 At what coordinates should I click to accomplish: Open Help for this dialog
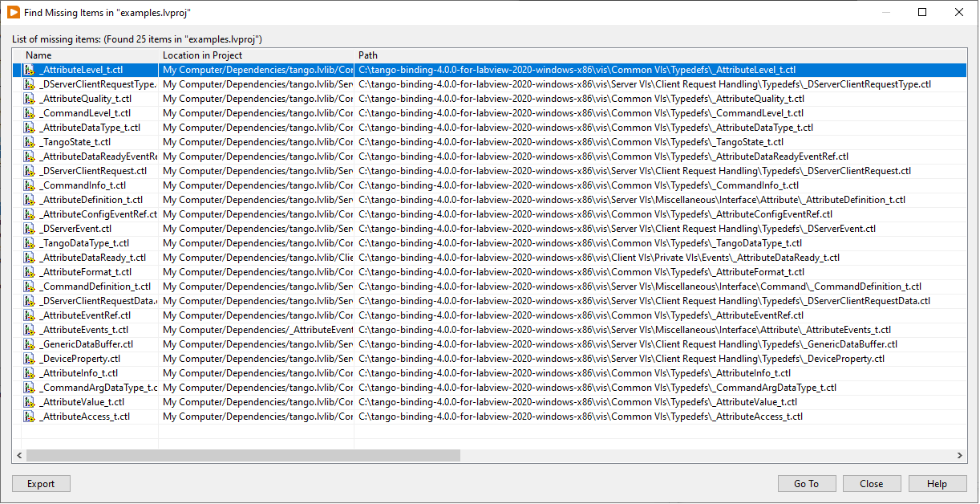[x=937, y=484]
